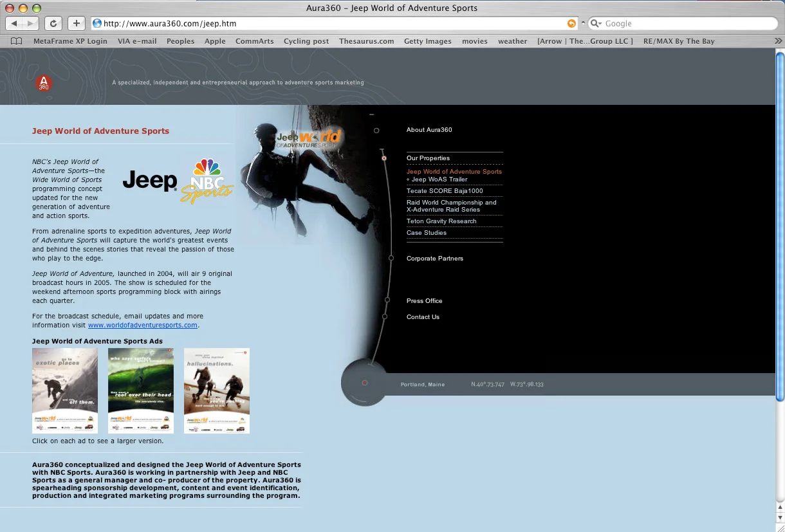Open Peoples bookmark
Screen dimensions: 785x532
tap(180, 41)
